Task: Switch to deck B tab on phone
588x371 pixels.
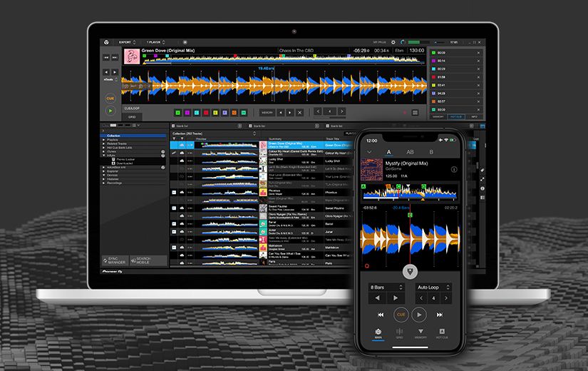Action: click(x=430, y=152)
